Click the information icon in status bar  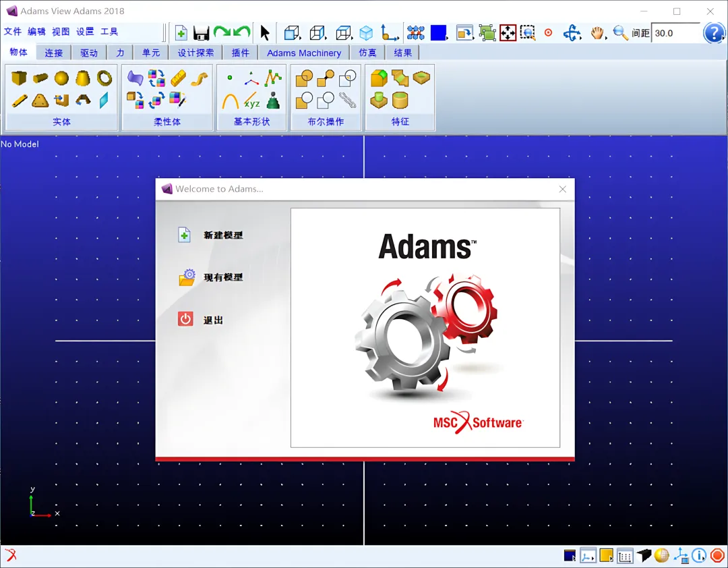699,555
